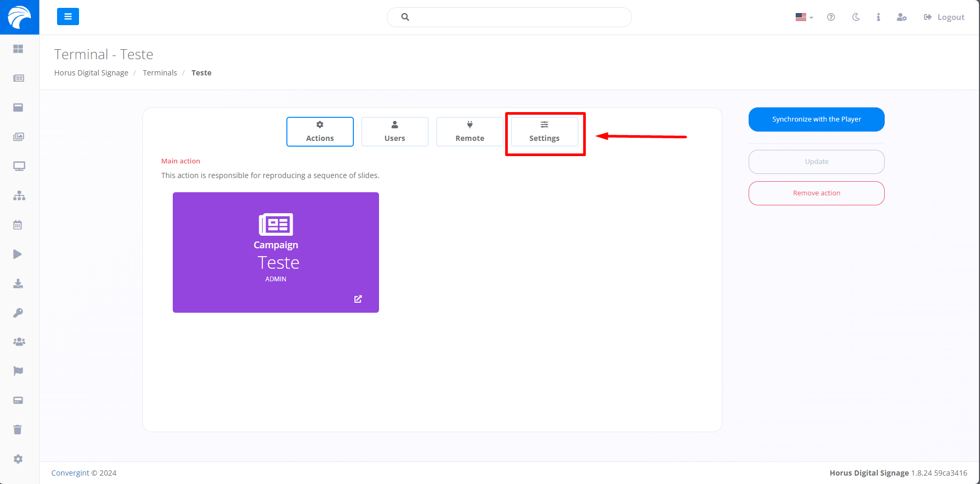Open the image gallery icon in sidebar
Viewport: 980px width, 484px height.
pyautogui.click(x=18, y=137)
